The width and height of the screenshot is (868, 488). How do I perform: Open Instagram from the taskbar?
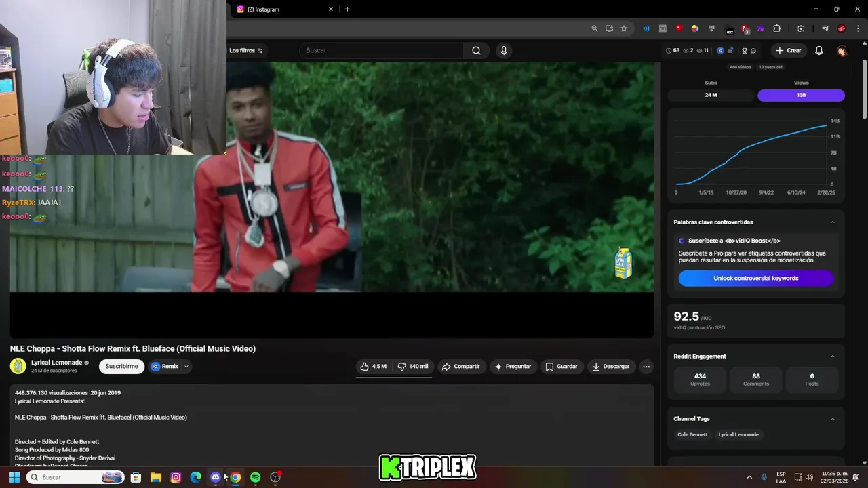pyautogui.click(x=176, y=477)
